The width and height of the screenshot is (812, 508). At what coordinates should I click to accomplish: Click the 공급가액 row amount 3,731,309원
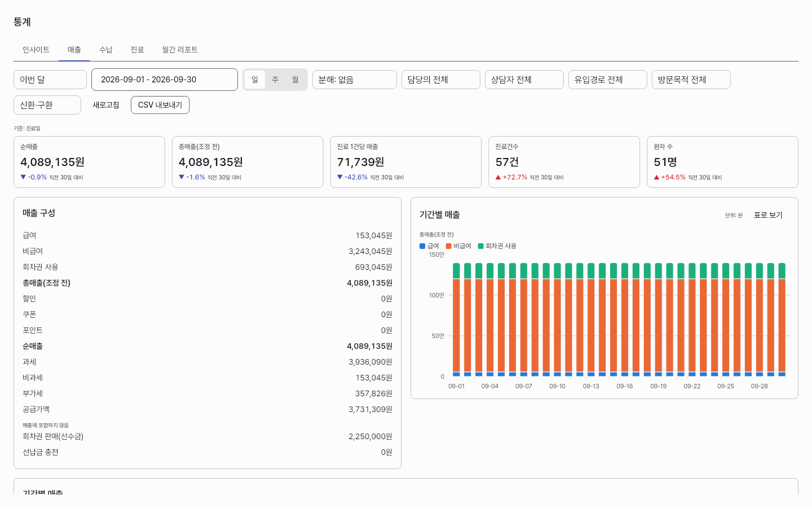(370, 409)
